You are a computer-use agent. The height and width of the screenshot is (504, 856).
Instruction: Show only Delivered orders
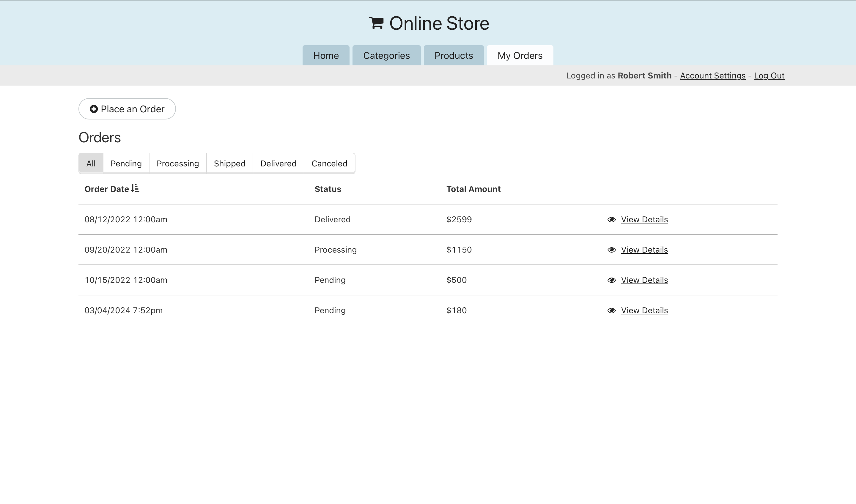[278, 163]
